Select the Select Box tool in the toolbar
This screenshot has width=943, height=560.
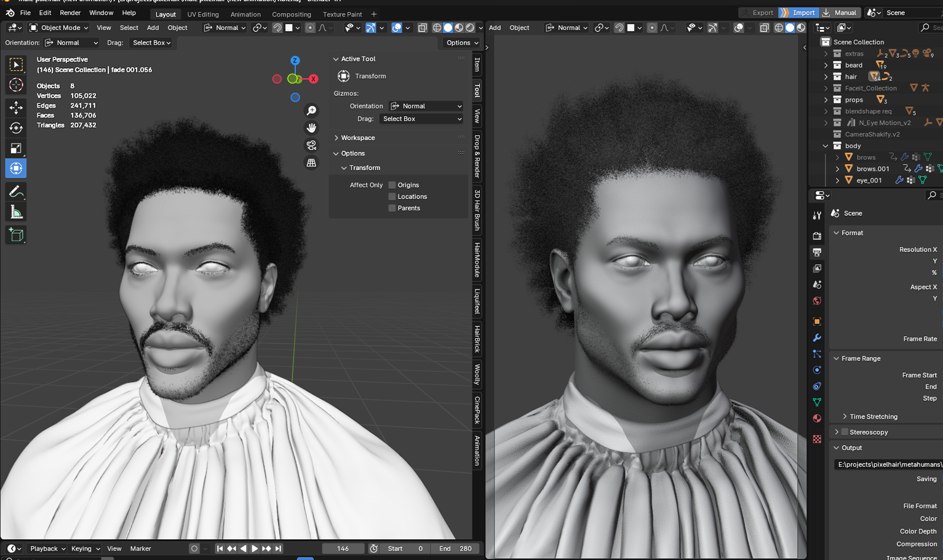pyautogui.click(x=16, y=65)
